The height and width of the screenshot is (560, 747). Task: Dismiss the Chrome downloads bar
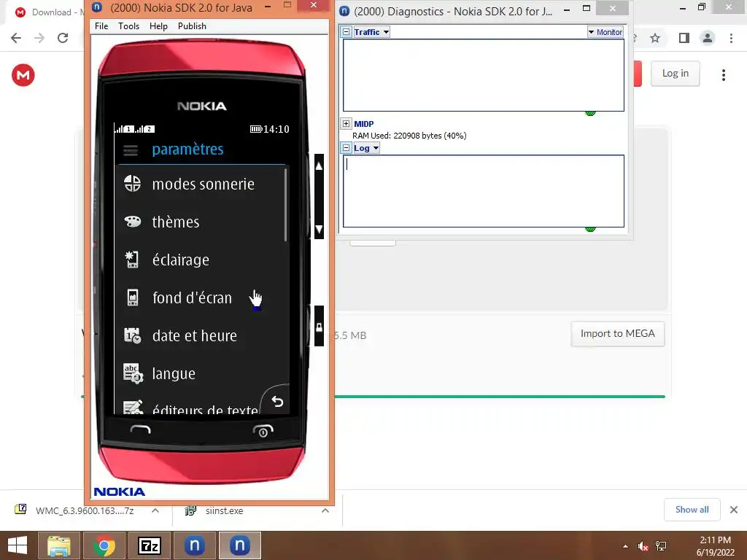[734, 510]
